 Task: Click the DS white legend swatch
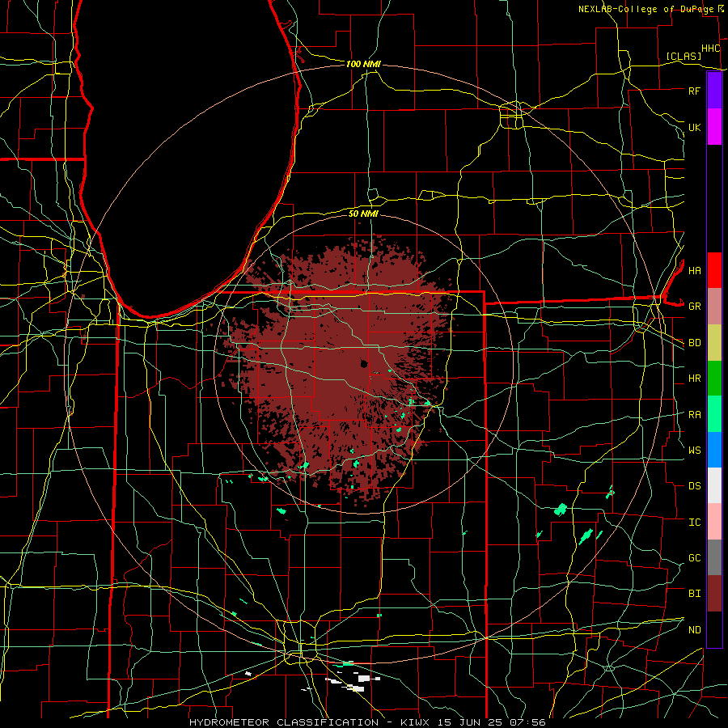714,485
